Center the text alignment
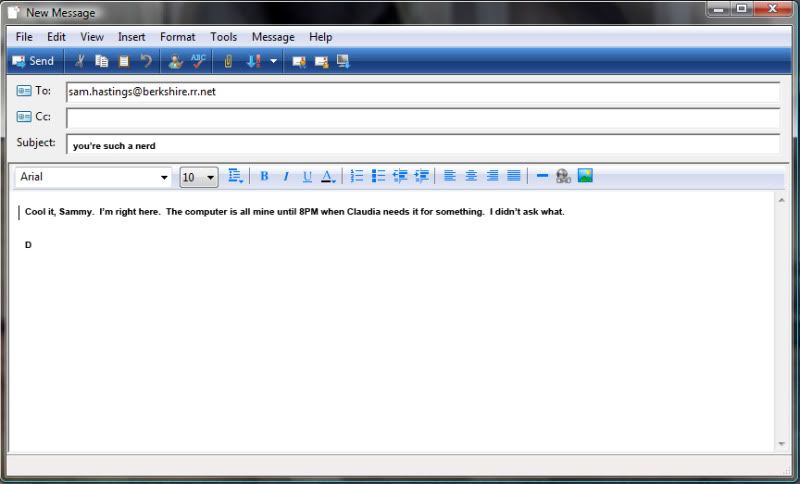Image resolution: width=800 pixels, height=484 pixels. (x=471, y=176)
